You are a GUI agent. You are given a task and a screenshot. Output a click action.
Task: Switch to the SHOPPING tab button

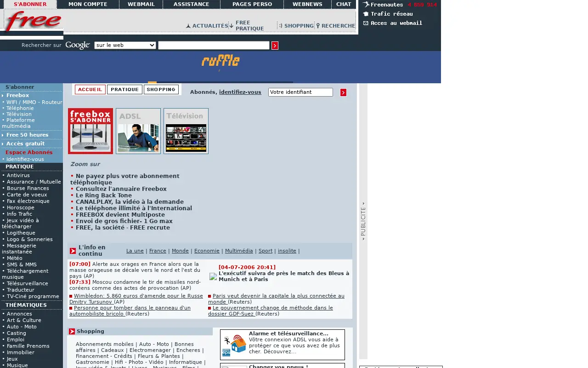coord(161,89)
